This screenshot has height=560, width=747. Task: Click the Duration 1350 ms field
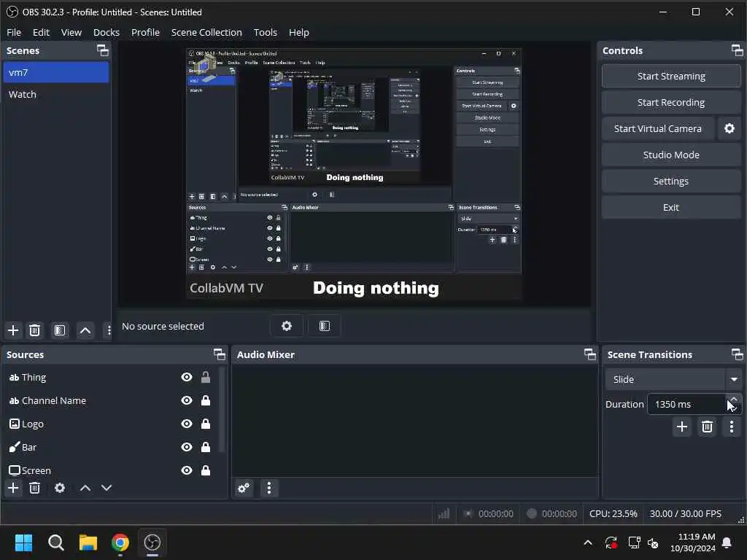[686, 404]
